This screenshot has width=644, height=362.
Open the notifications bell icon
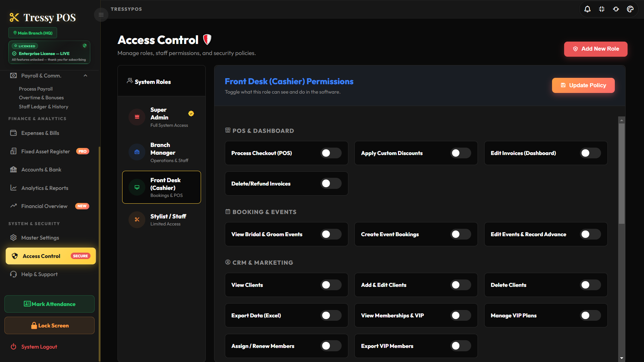click(587, 9)
